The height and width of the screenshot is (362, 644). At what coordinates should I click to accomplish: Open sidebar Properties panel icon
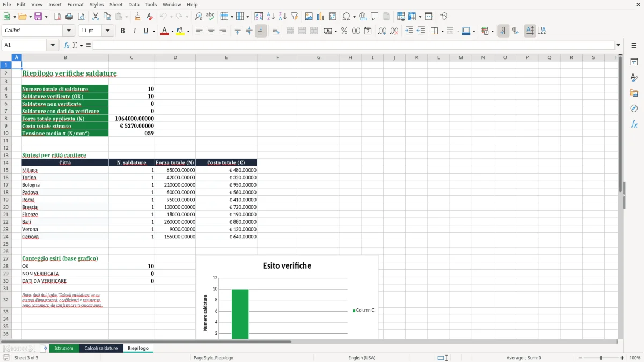coord(634,62)
